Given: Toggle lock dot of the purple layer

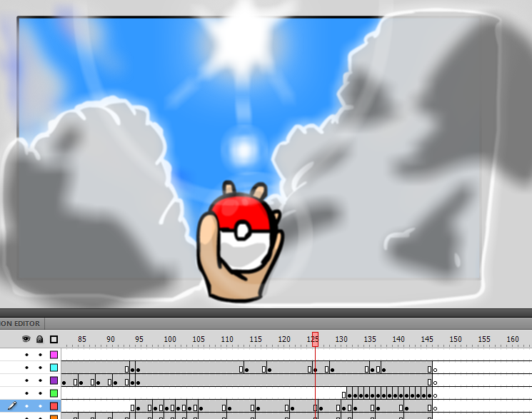Looking at the screenshot, I should [40, 380].
